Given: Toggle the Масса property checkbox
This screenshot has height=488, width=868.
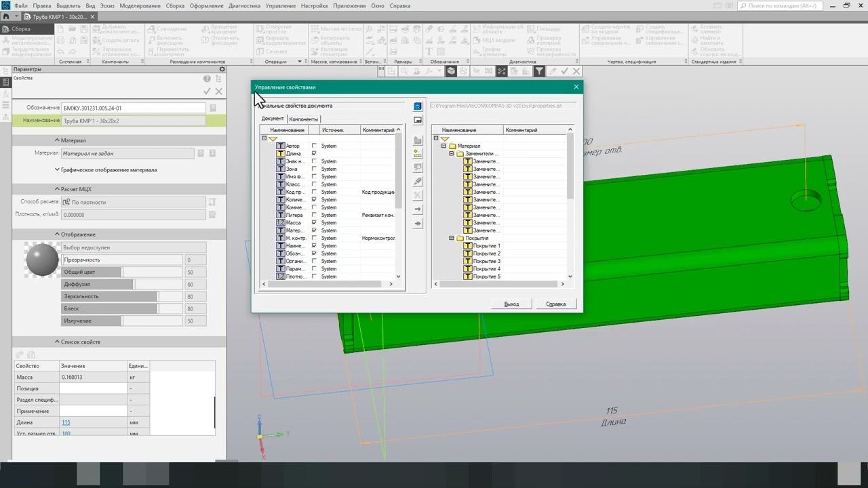Looking at the screenshot, I should 314,223.
